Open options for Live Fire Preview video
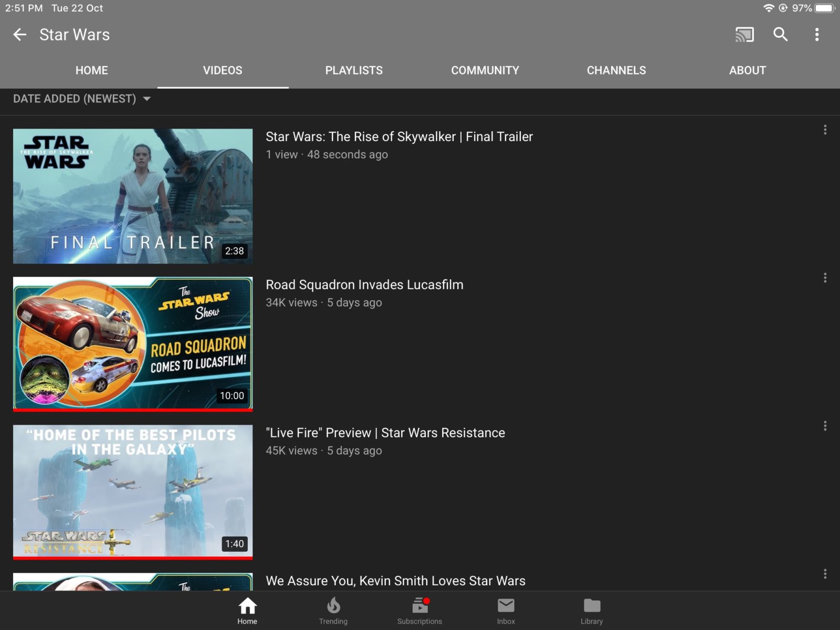840x630 pixels. (825, 426)
